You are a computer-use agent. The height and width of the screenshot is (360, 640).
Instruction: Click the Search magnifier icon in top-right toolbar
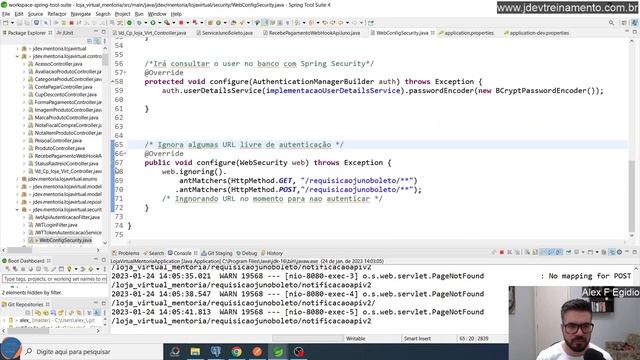coord(611,23)
